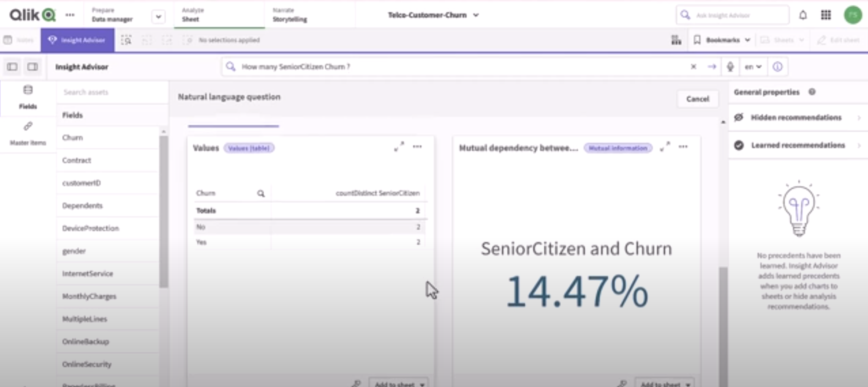Open notifications bell icon
This screenshot has height=387, width=868.
[x=803, y=15]
